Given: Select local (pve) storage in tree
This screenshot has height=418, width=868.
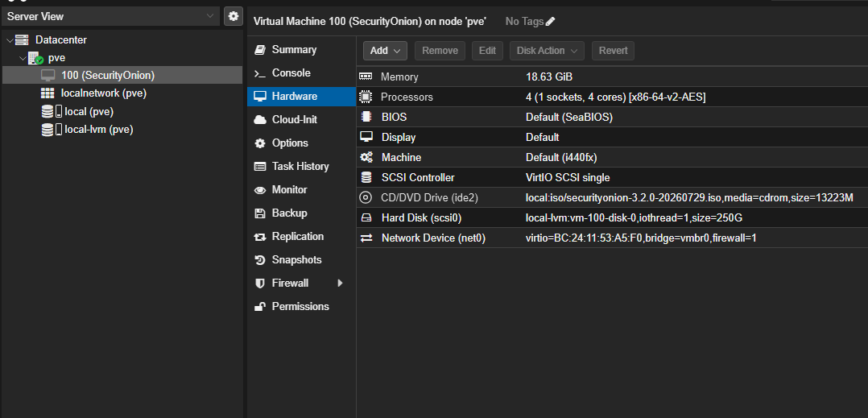Looking at the screenshot, I should point(122,112).
